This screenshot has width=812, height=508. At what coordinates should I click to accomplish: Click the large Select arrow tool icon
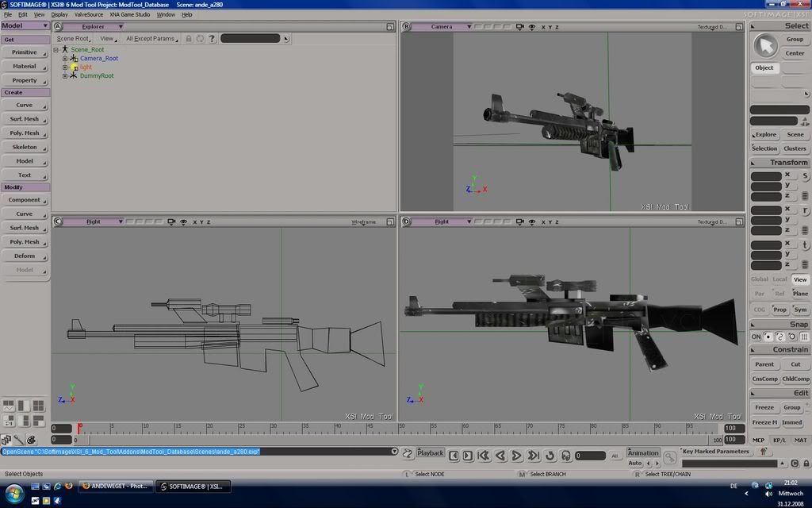pyautogui.click(x=765, y=46)
